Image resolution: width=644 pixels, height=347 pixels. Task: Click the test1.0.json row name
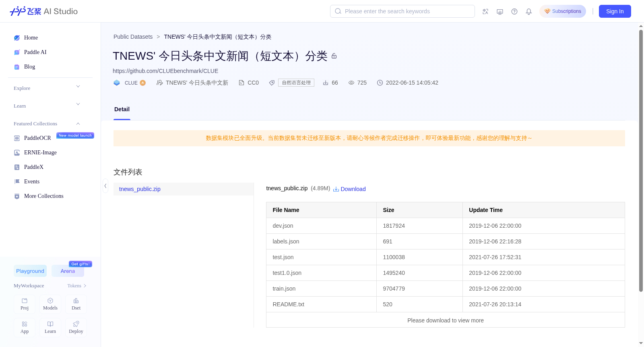click(x=287, y=273)
